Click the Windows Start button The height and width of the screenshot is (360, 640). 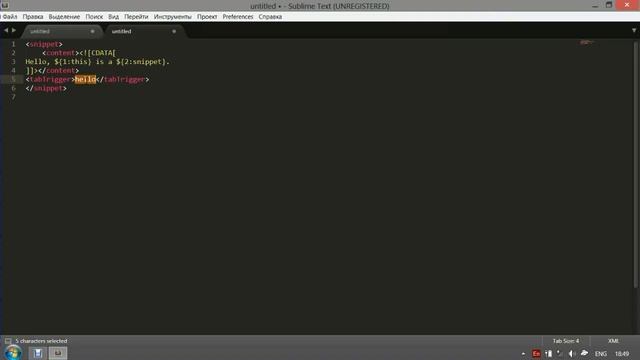(13, 353)
